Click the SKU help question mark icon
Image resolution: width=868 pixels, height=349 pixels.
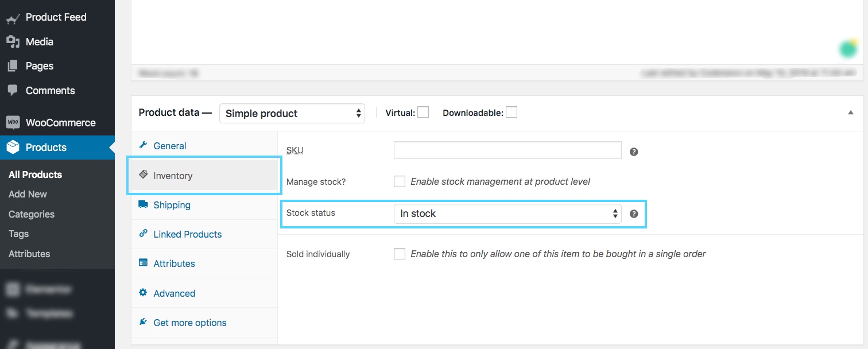coord(634,152)
